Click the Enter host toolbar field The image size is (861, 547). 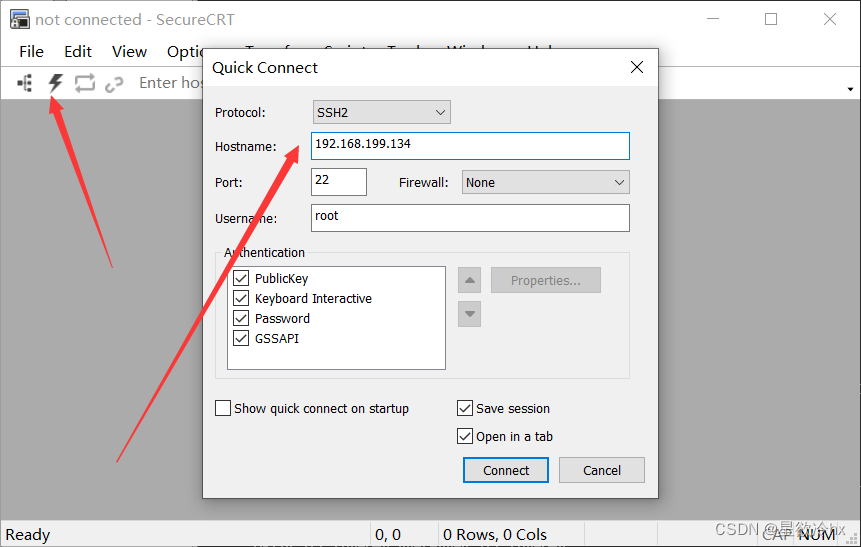click(x=171, y=83)
